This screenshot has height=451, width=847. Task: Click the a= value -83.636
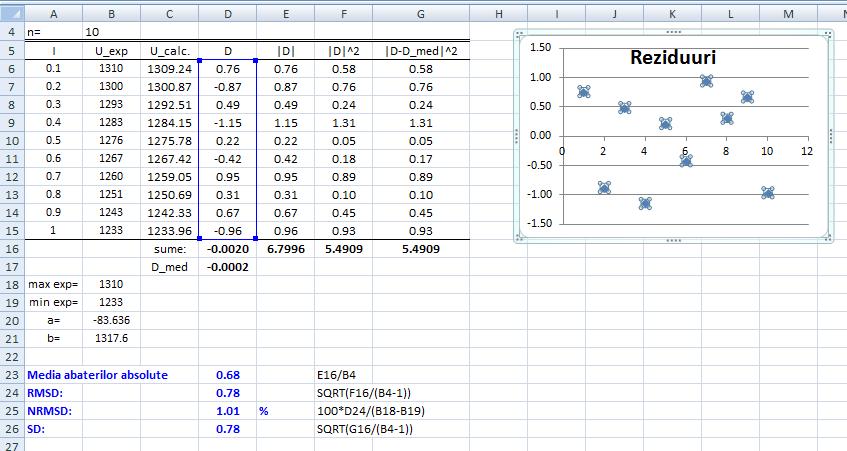point(111,320)
